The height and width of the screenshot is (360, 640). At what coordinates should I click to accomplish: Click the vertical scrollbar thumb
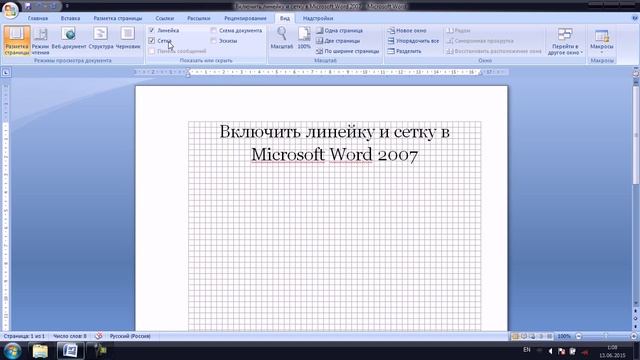[x=636, y=135]
